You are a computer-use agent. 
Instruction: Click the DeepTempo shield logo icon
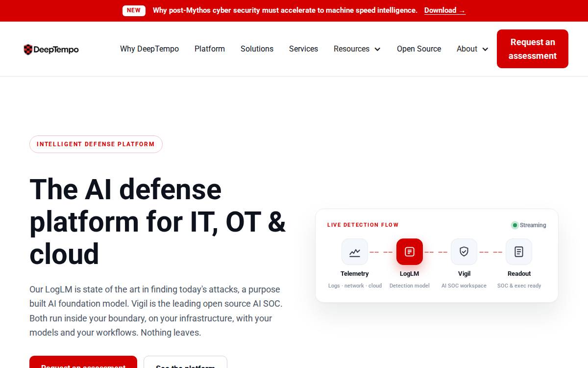[x=28, y=49]
